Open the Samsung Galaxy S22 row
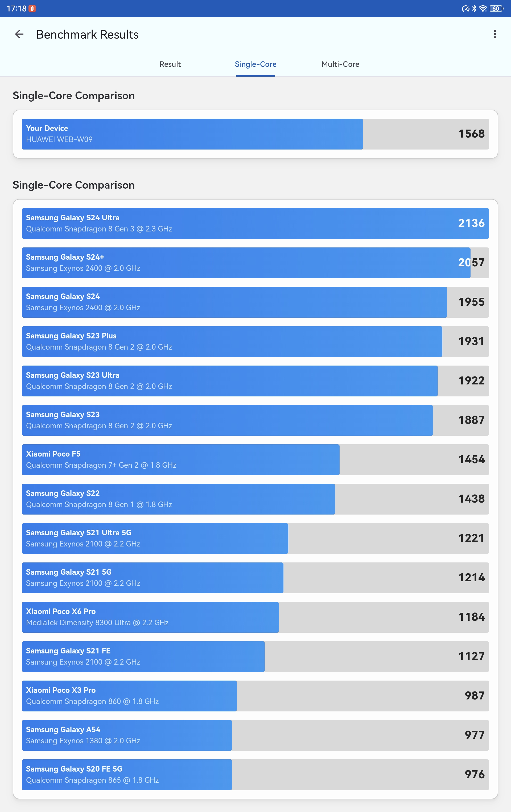This screenshot has height=812, width=511. tap(255, 499)
